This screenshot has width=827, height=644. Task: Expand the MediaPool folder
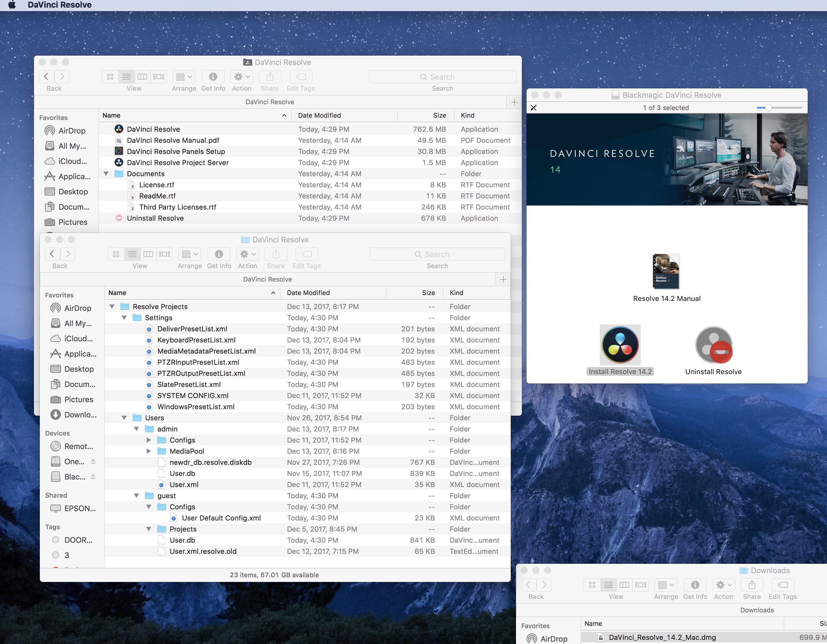(x=149, y=451)
